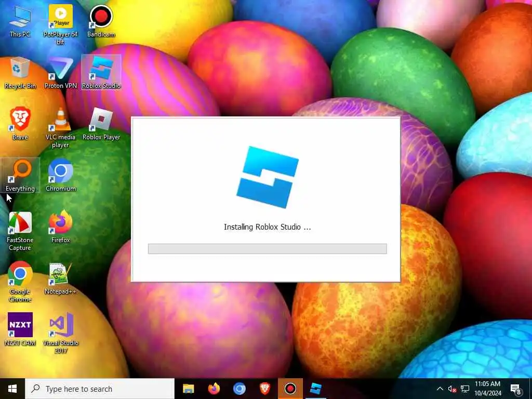Launch Brave from the taskbar
Screen dimensions: 532x399
[264, 389]
